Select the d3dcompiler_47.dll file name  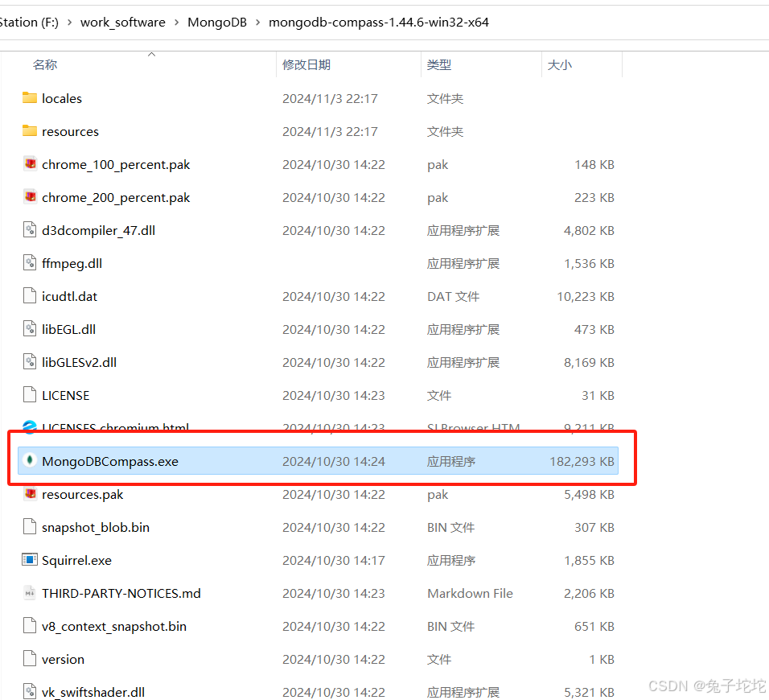point(99,231)
